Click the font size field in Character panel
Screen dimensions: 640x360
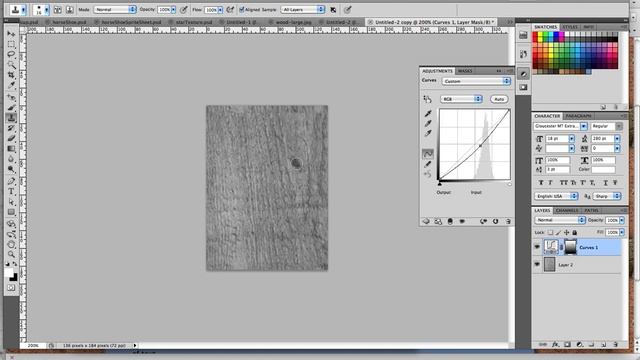558,139
